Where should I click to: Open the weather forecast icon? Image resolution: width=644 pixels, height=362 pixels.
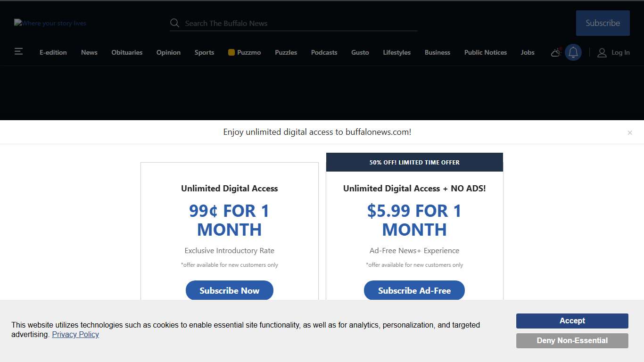tap(556, 52)
